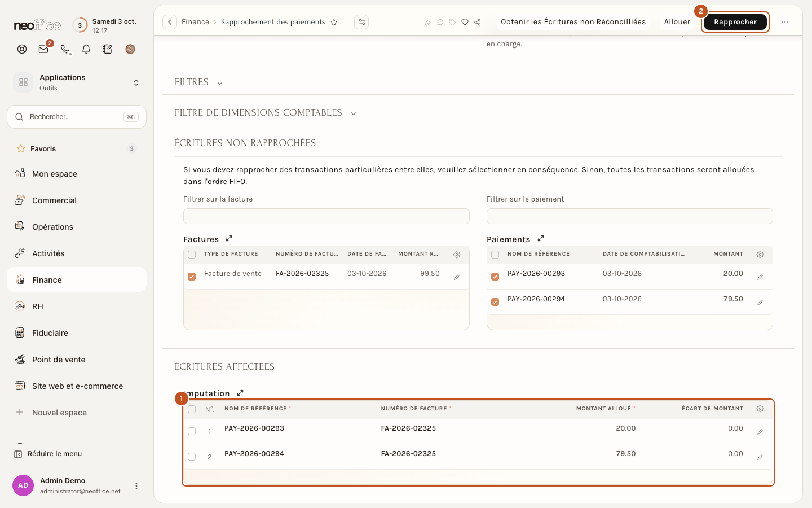Open the mail inbox icon
This screenshot has width=812, height=508.
[x=43, y=49]
